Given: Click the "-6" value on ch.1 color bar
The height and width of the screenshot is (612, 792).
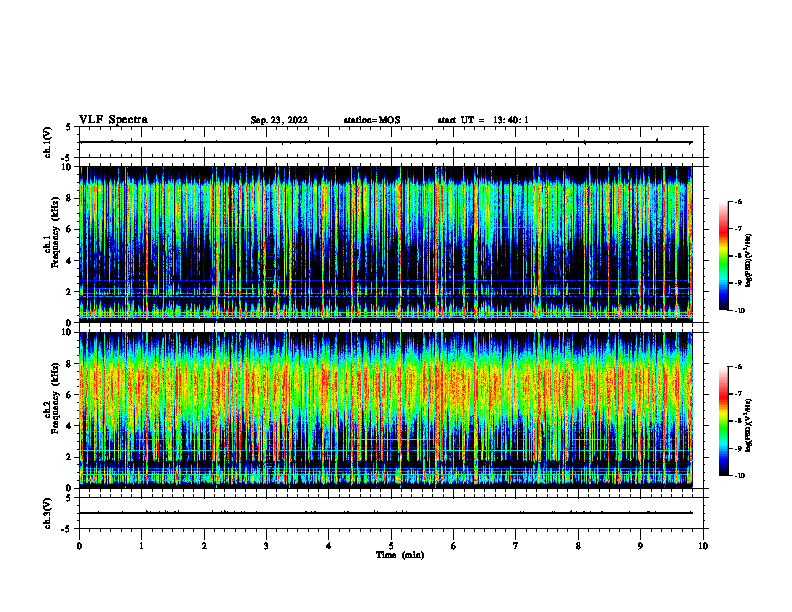Looking at the screenshot, I should tap(738, 201).
